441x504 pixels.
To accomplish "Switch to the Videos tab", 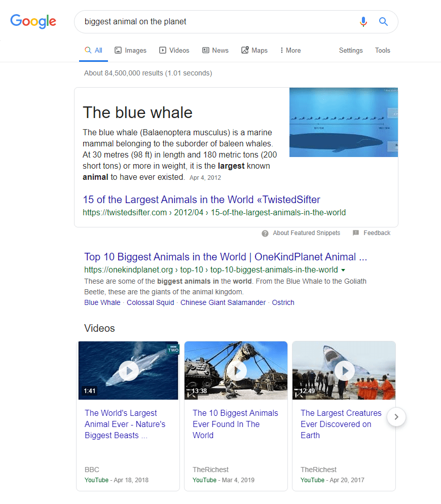I will (174, 50).
